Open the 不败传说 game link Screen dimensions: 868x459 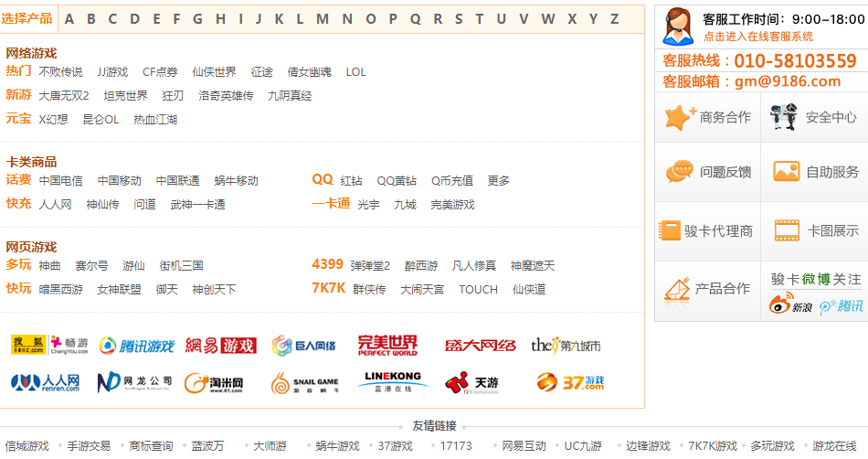(x=60, y=72)
